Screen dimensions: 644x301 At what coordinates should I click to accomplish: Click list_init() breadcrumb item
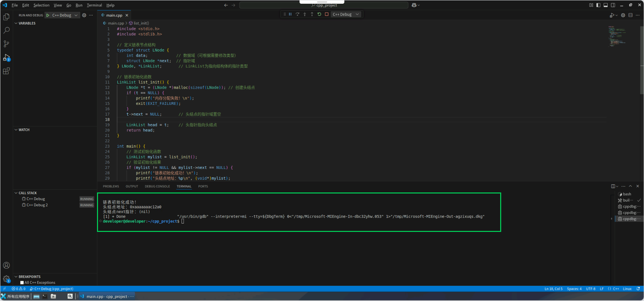click(139, 23)
